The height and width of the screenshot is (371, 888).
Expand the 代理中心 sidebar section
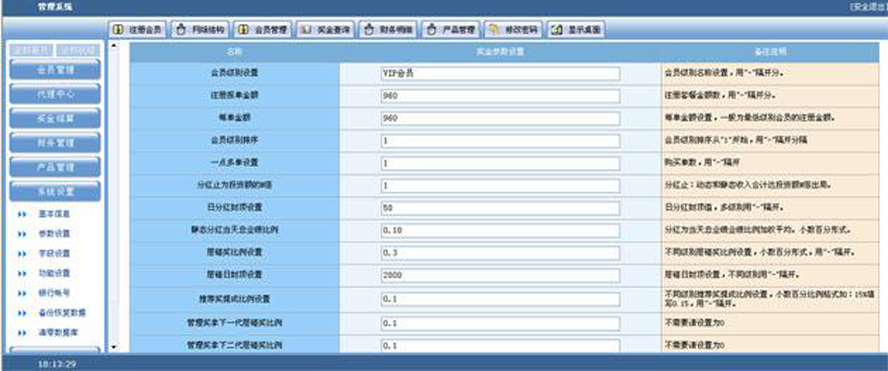(55, 94)
